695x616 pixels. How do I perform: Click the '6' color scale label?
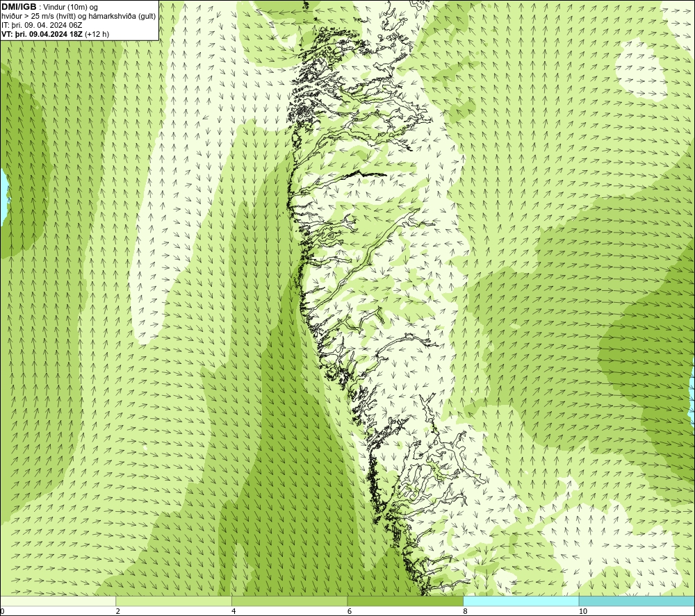350,611
